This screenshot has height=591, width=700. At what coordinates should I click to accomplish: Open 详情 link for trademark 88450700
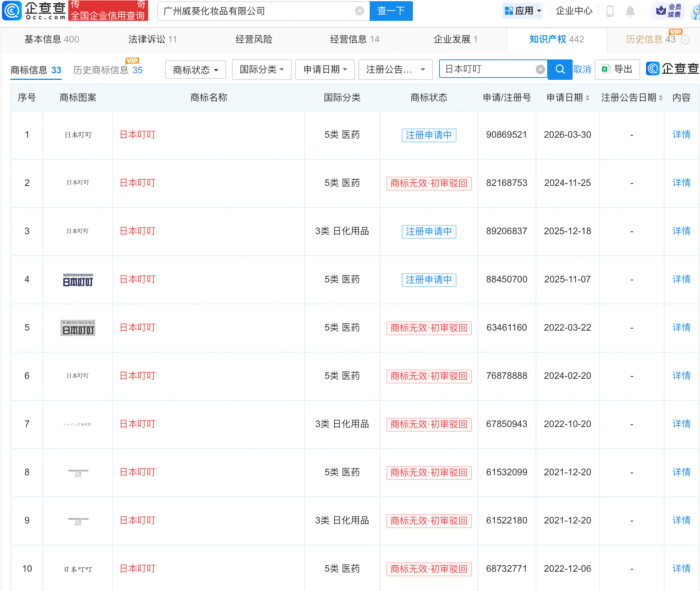click(x=681, y=279)
